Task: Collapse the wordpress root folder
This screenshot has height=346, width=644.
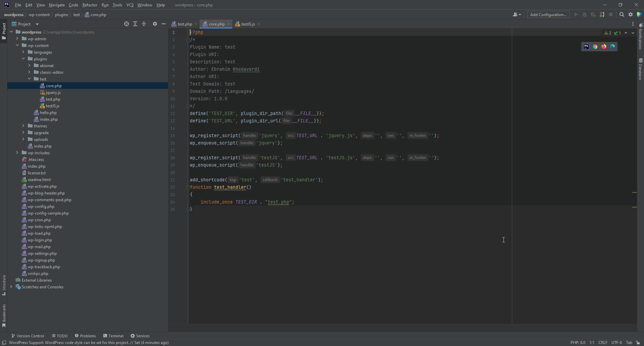Action: tap(11, 32)
